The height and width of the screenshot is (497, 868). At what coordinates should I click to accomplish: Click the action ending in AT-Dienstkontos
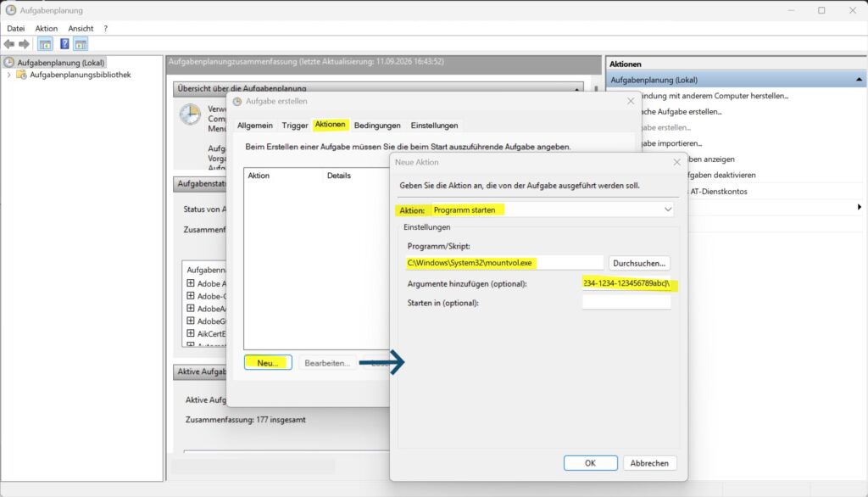(718, 191)
